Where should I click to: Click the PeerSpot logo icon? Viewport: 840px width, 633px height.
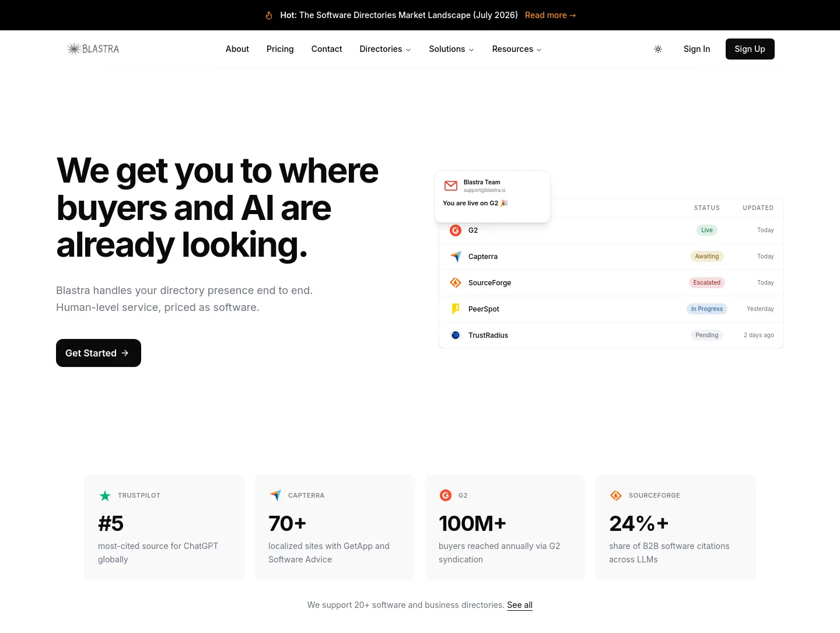pyautogui.click(x=456, y=309)
